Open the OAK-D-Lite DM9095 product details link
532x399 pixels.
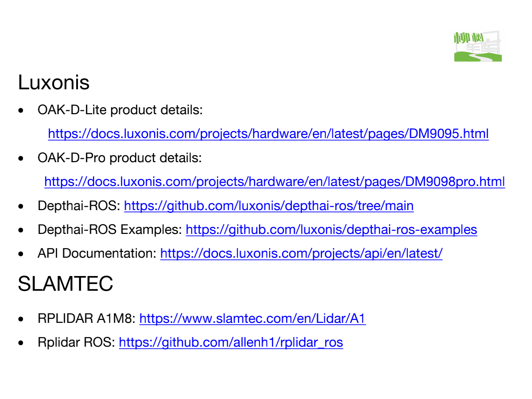pos(268,134)
